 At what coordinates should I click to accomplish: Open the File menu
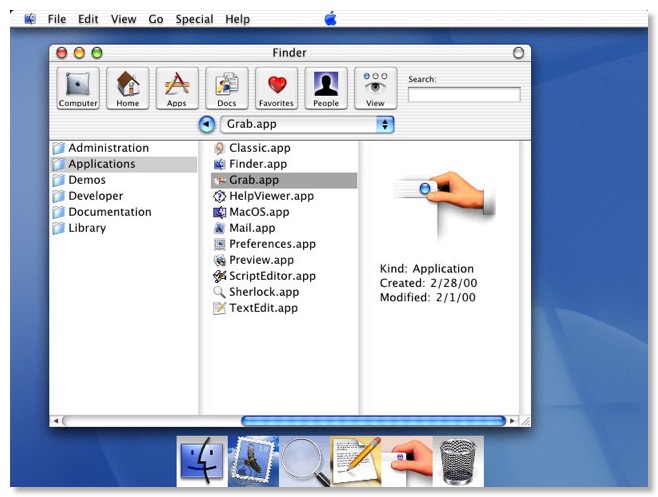point(57,19)
